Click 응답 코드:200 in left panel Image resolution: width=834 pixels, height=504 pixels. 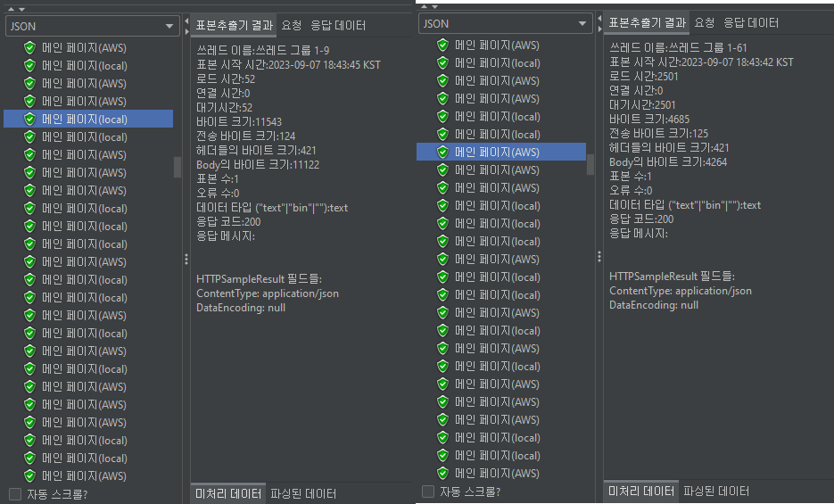pos(228,222)
